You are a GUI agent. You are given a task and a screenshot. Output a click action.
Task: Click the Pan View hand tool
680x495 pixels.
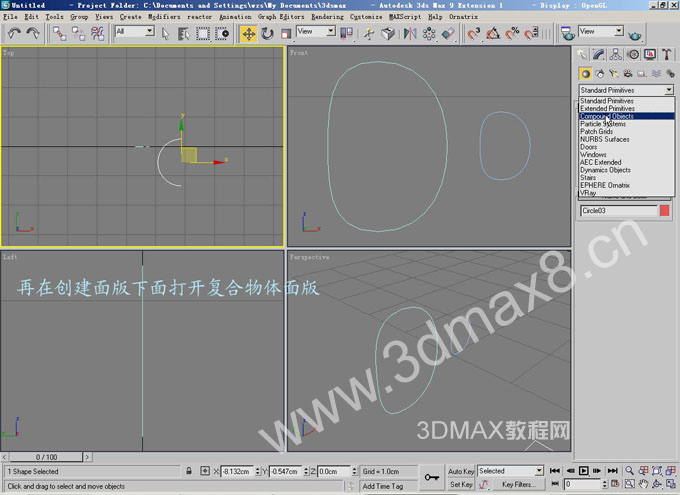[x=643, y=484]
